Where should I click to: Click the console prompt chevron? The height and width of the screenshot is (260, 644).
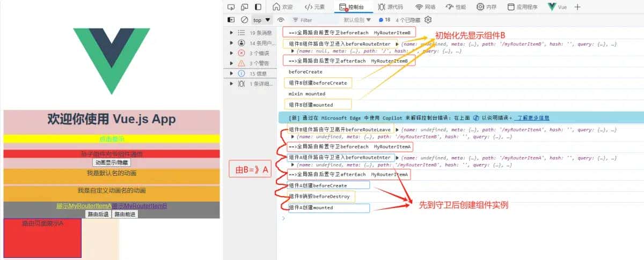[x=283, y=218]
